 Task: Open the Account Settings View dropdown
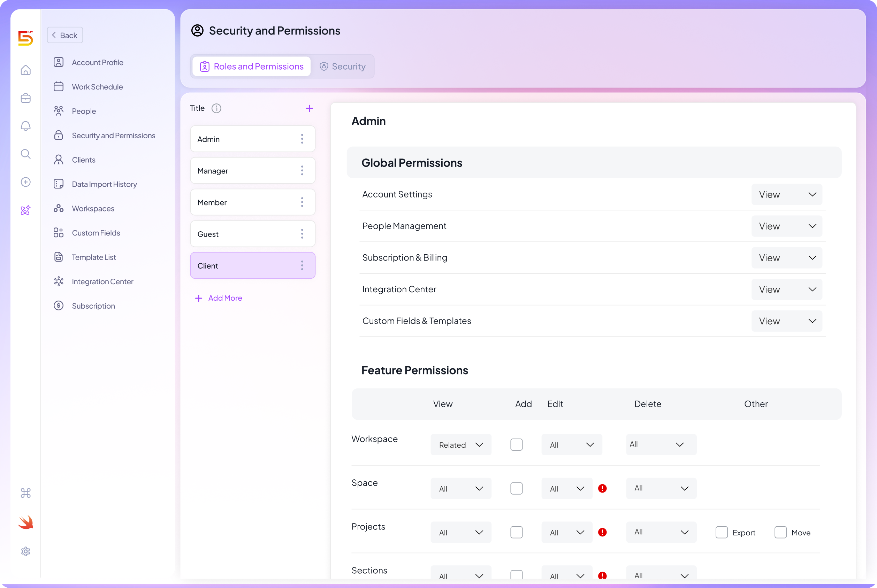point(787,194)
